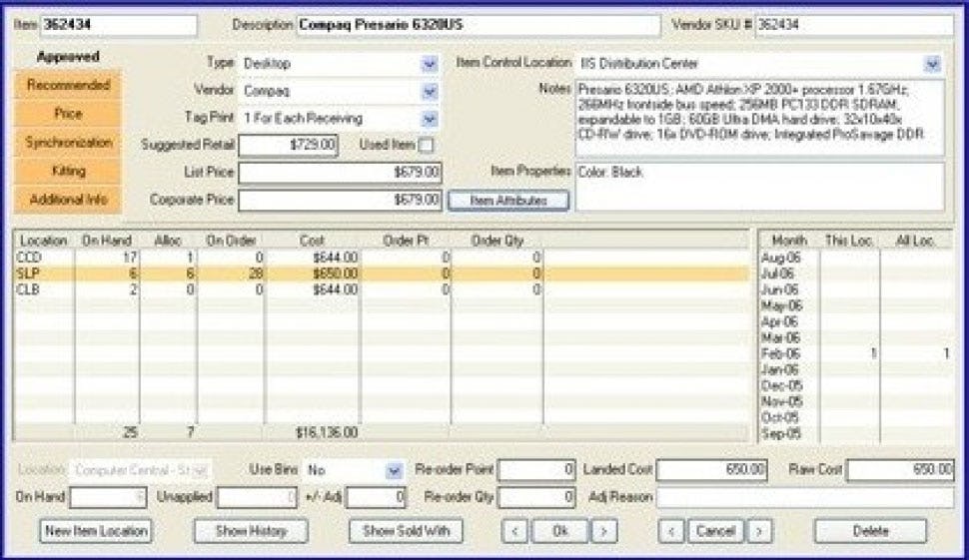Select the highlighted SLP location row
The width and height of the screenshot is (969, 560).
pos(382,274)
